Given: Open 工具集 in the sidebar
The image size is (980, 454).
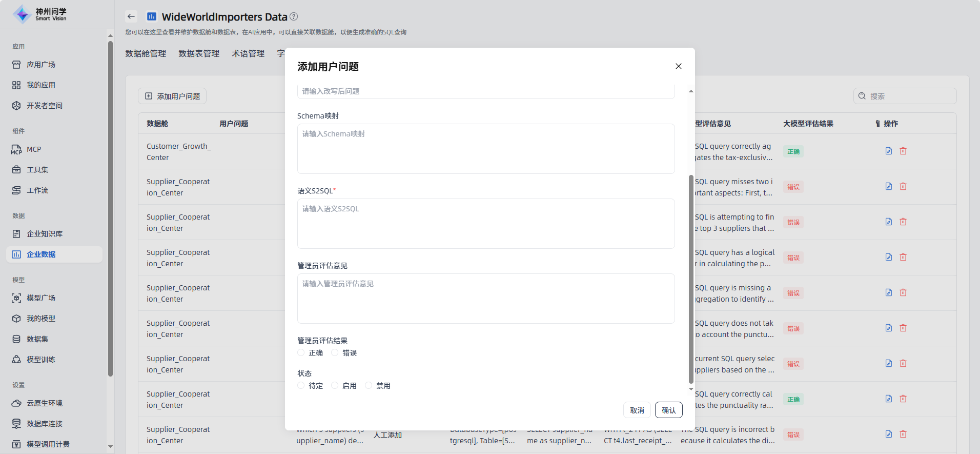Looking at the screenshot, I should [x=37, y=170].
